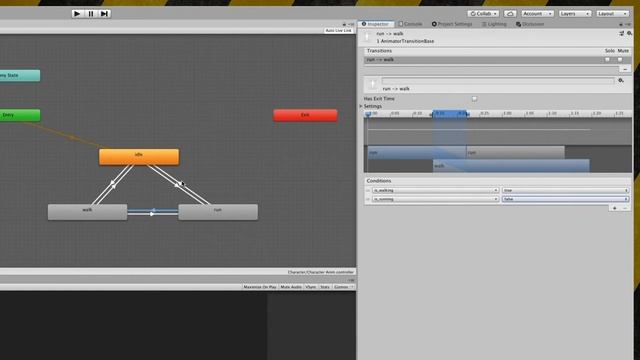The width and height of the screenshot is (640, 360).
Task: Grab the is_running condition row handle
Action: coord(368,199)
